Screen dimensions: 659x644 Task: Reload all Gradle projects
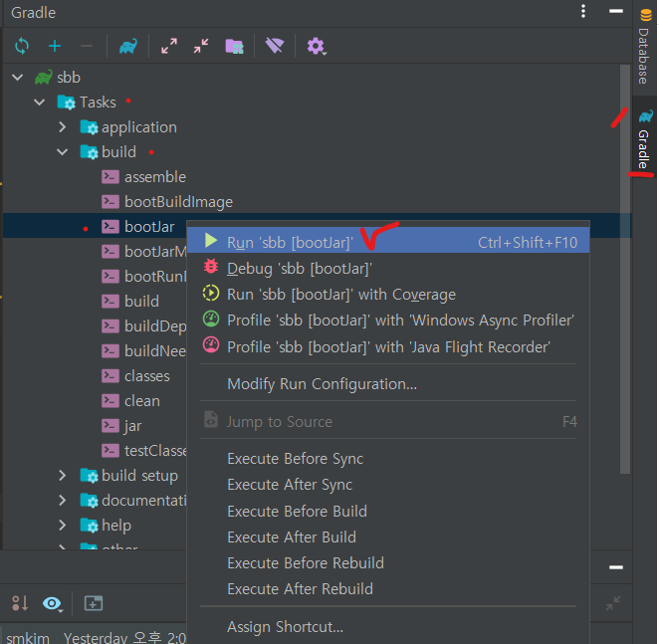point(22,46)
